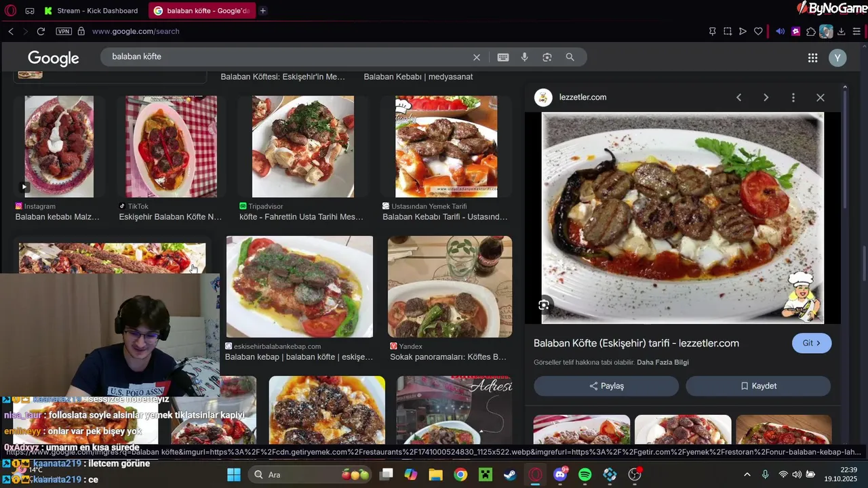Viewport: 868px width, 488px height.
Task: Mute the tab audio with the speaker icon
Action: 781,31
